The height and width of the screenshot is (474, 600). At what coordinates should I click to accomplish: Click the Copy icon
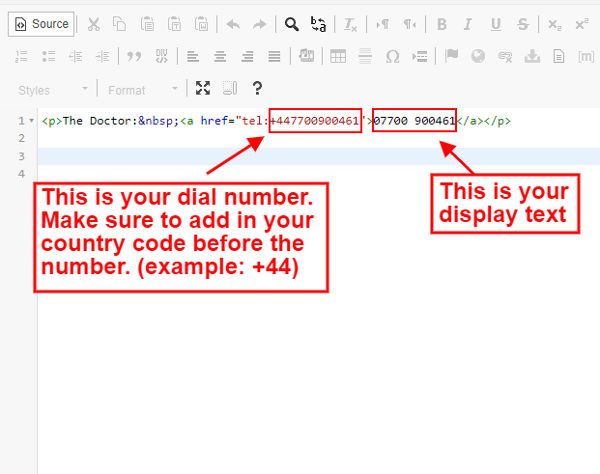(x=119, y=24)
